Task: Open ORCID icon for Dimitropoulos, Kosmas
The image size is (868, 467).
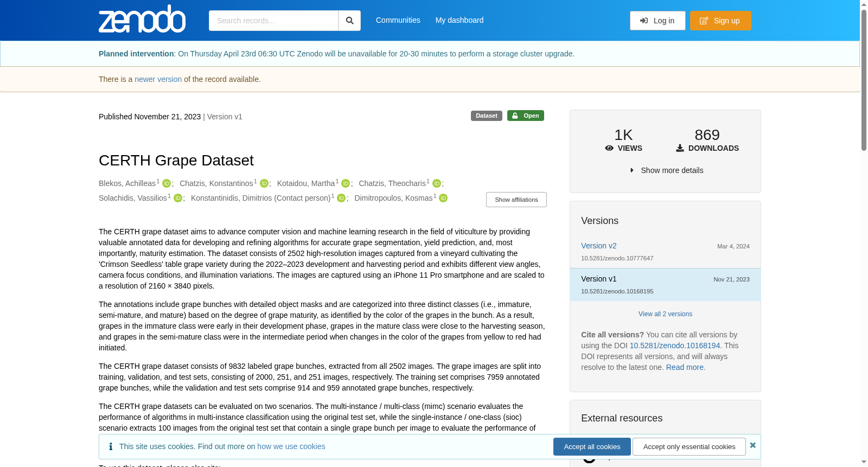Action: click(x=443, y=199)
